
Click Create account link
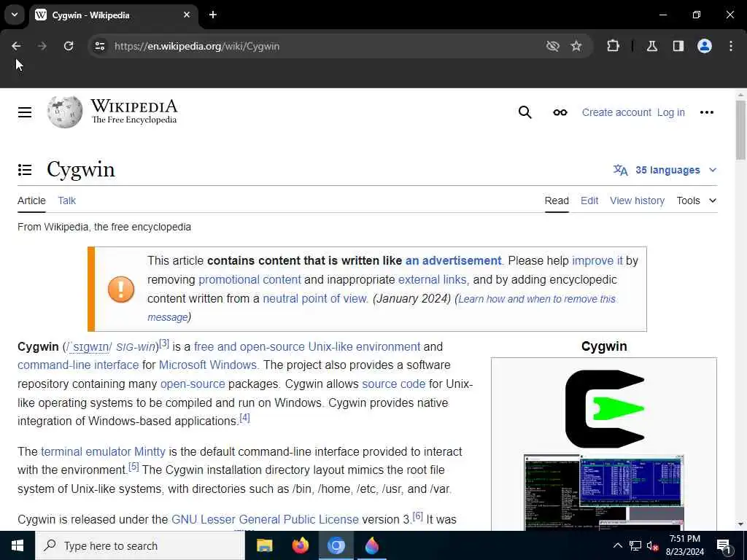click(x=616, y=112)
